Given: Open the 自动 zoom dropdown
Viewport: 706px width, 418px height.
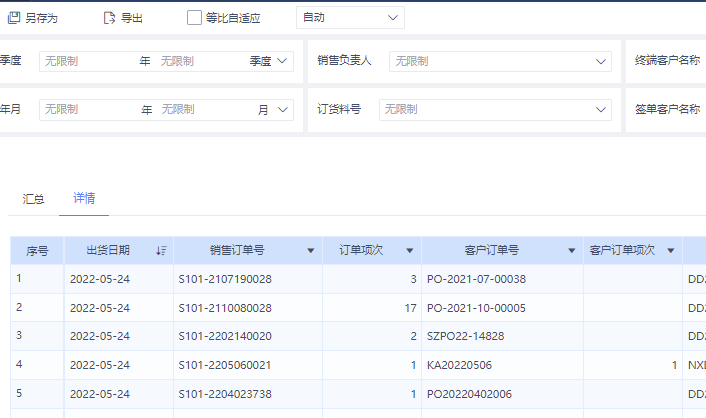Looking at the screenshot, I should click(x=350, y=18).
